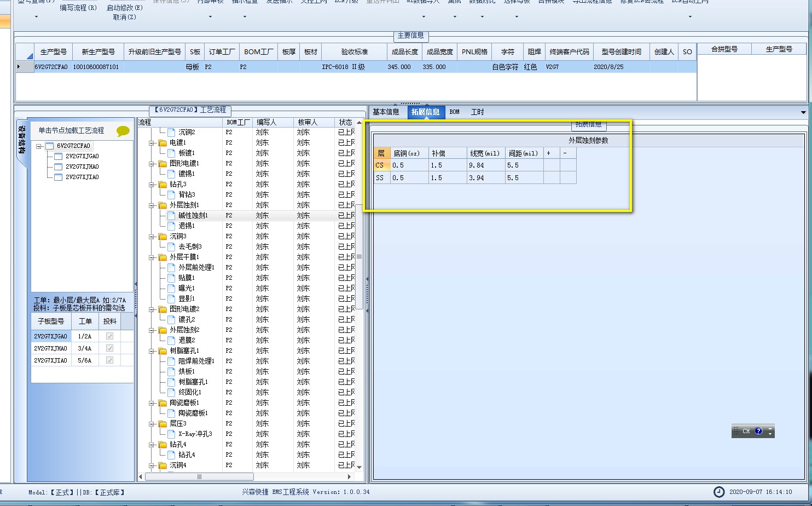Click the folder icon of 外层干膜1
The width and height of the screenshot is (812, 506).
[x=163, y=257]
